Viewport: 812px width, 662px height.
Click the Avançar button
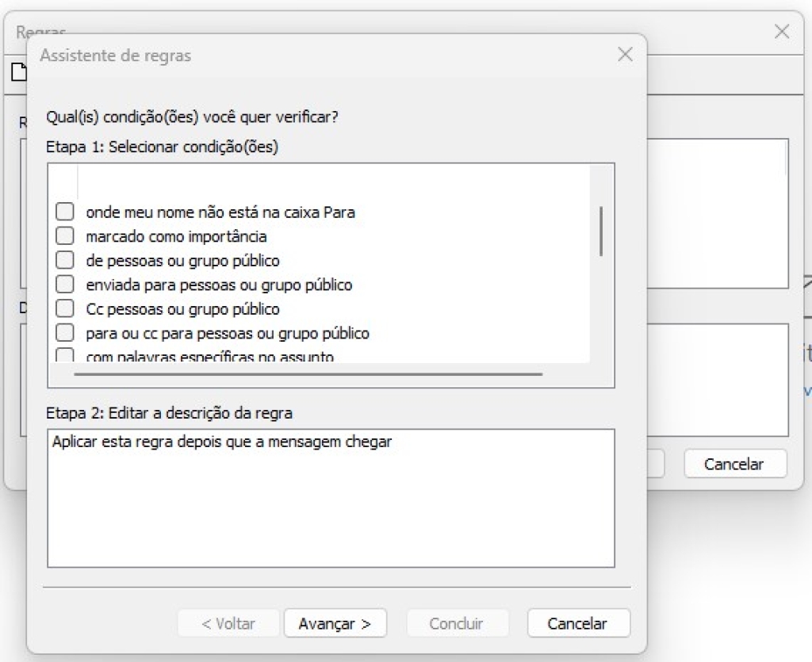pos(335,623)
